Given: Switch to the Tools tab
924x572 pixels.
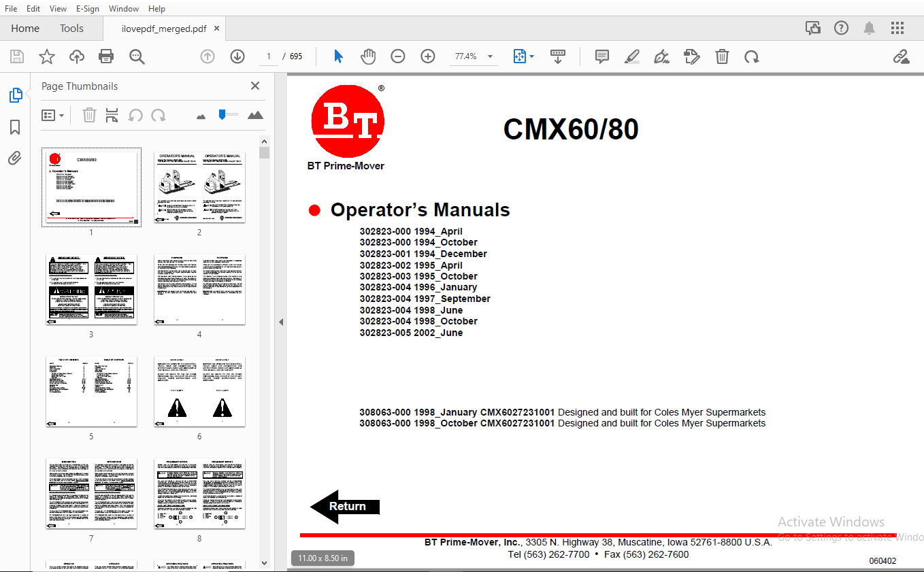Looking at the screenshot, I should tap(71, 29).
